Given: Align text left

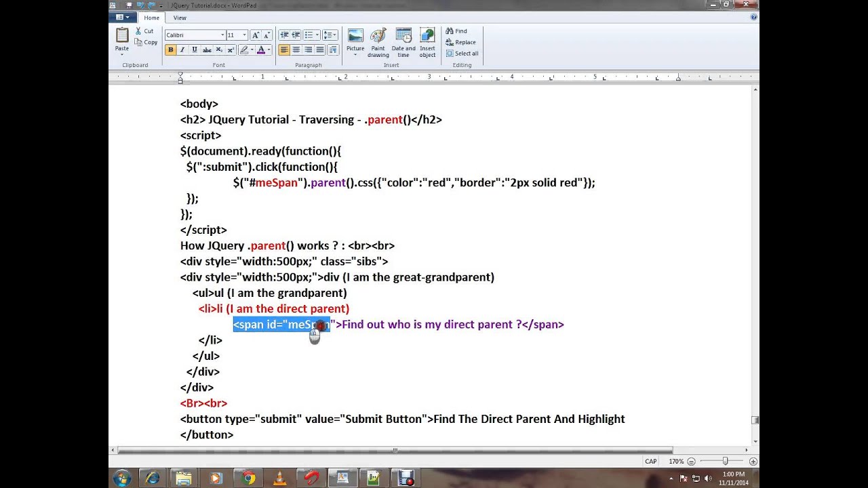Looking at the screenshot, I should click(x=284, y=50).
